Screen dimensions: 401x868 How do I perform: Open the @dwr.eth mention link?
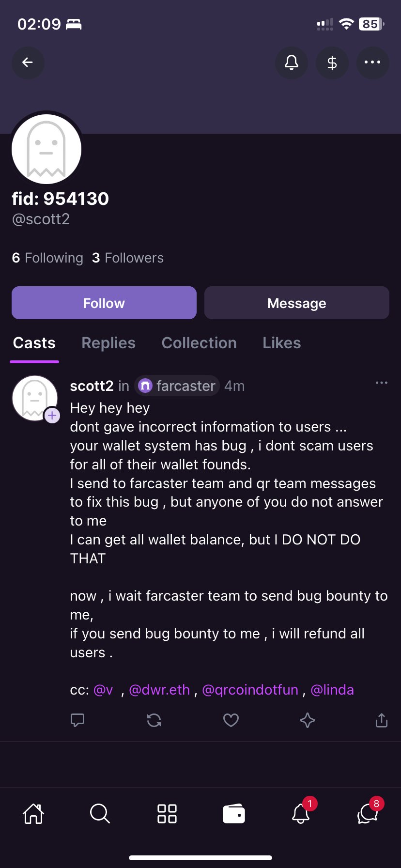click(159, 690)
